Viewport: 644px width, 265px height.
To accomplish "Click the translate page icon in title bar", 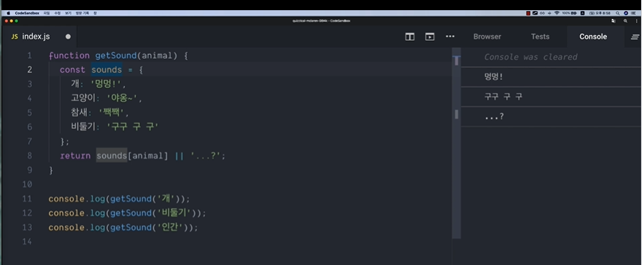I will coord(613,20).
